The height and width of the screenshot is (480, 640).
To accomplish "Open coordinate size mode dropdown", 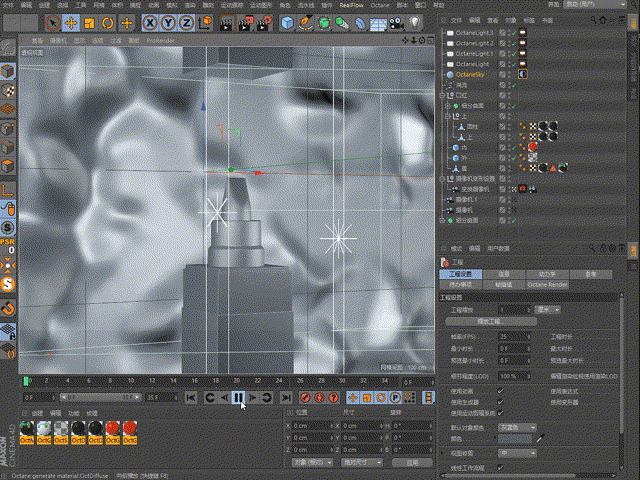I will pos(362,462).
